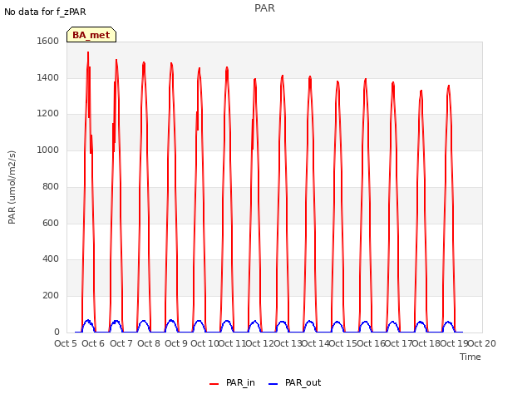Viewport: 532px width, 399px height.
Task: Click the red PAR_in legend swatch
Action: (214, 384)
